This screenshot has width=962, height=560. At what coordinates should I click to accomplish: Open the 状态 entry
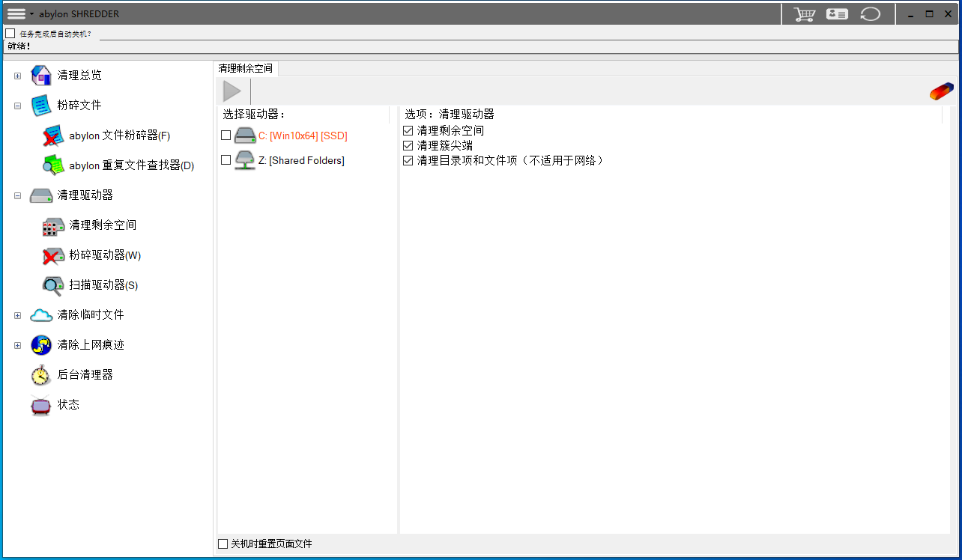[x=68, y=405]
